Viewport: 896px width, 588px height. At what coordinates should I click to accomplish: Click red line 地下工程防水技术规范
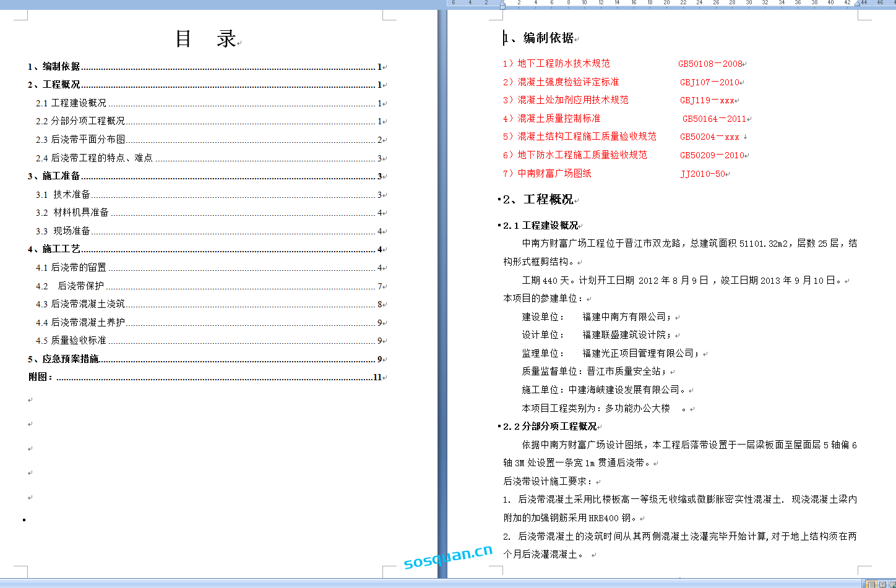(x=563, y=64)
